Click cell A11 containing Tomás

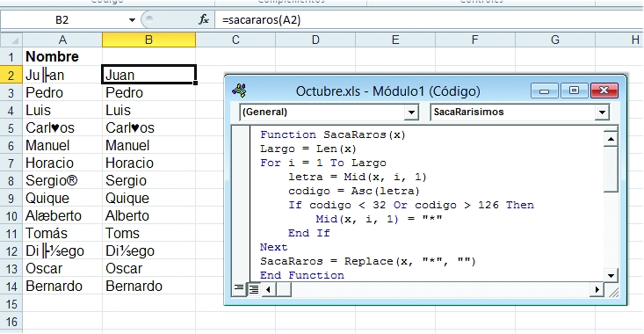[62, 234]
